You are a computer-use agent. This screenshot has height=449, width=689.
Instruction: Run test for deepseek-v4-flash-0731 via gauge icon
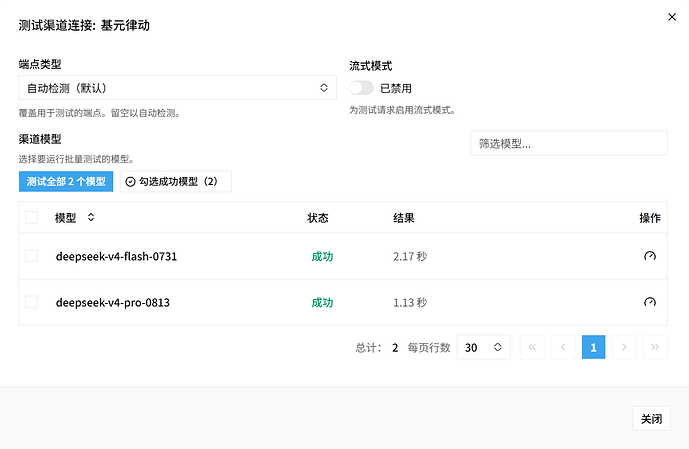tap(649, 256)
